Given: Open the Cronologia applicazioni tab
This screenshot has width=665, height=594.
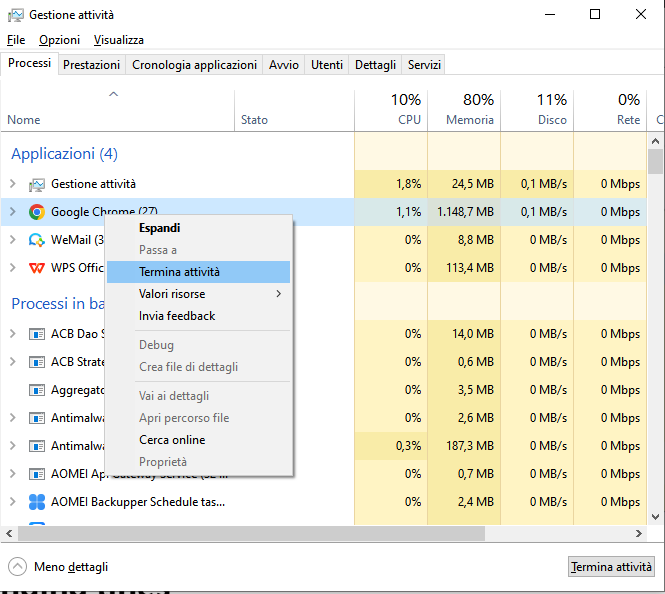Looking at the screenshot, I should click(194, 65).
